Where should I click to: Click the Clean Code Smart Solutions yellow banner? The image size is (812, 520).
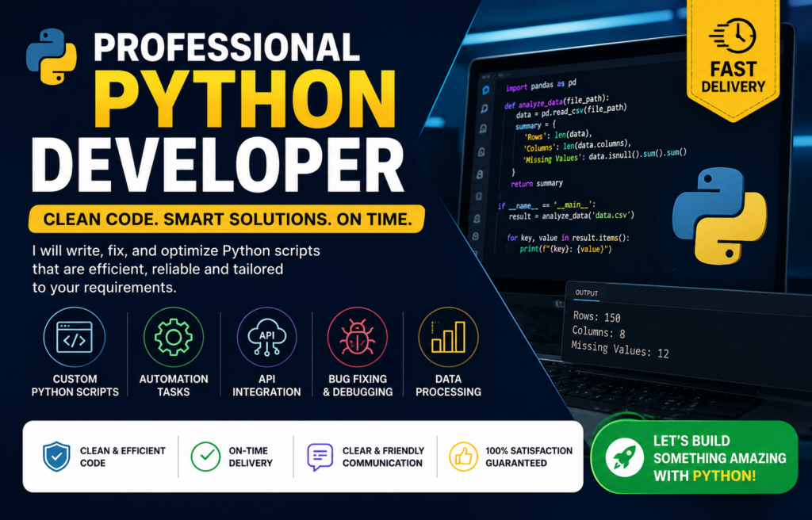tap(226, 219)
